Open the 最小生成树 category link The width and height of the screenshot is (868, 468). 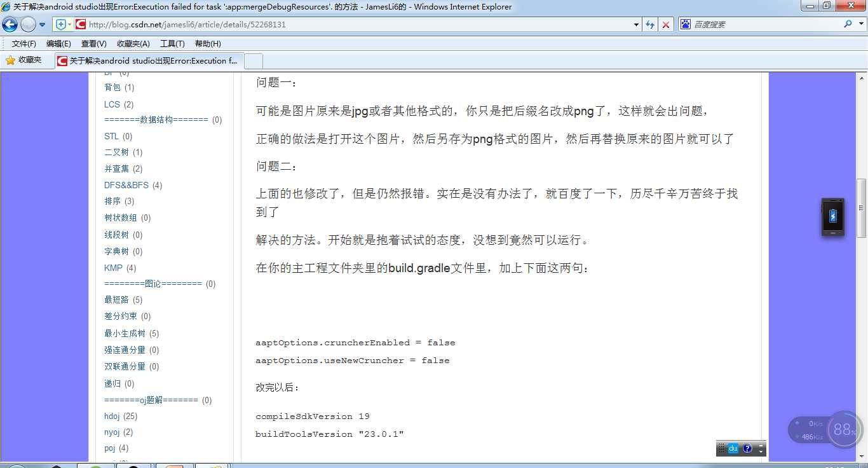[125, 333]
